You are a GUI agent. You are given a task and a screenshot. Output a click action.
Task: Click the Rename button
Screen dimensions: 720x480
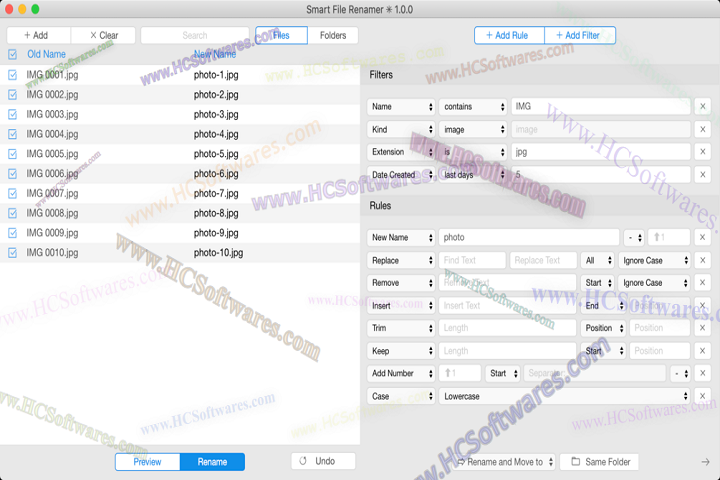[212, 462]
